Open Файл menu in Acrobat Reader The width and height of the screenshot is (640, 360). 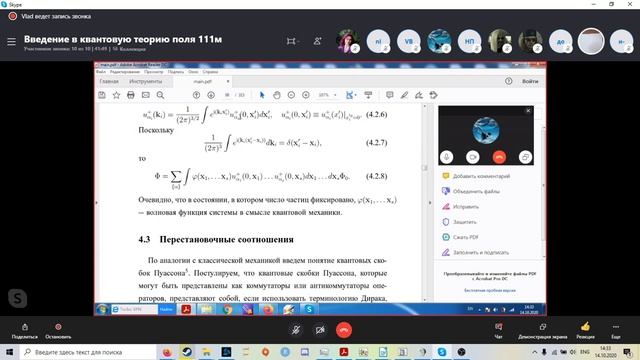click(101, 72)
